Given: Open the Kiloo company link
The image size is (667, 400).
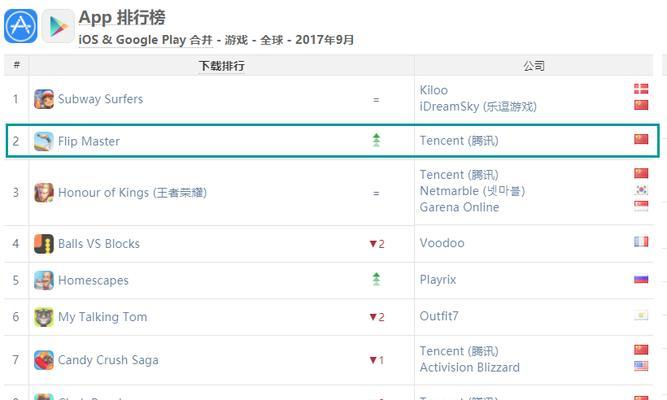Looking at the screenshot, I should point(433,90).
